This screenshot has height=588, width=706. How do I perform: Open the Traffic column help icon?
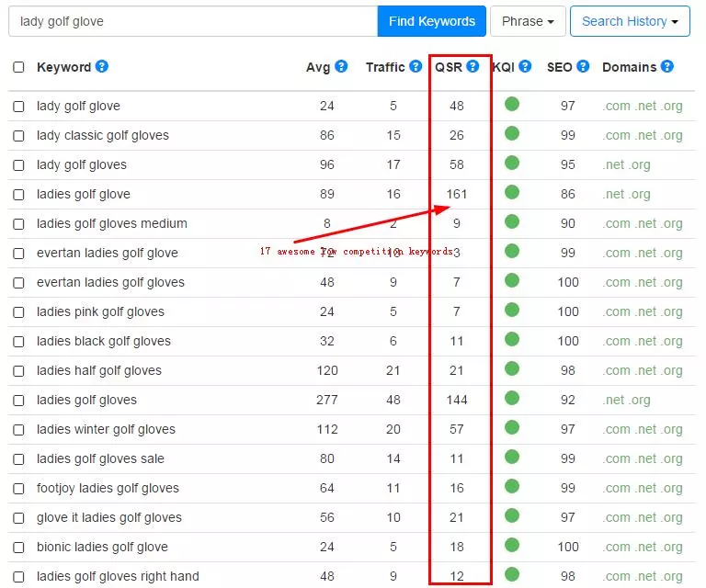416,66
